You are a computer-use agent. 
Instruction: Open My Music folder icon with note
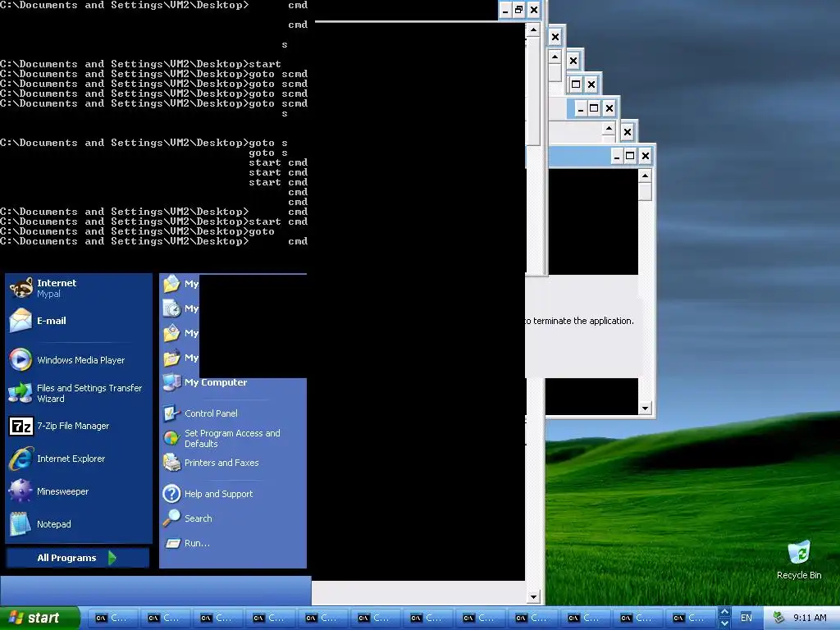pos(180,358)
